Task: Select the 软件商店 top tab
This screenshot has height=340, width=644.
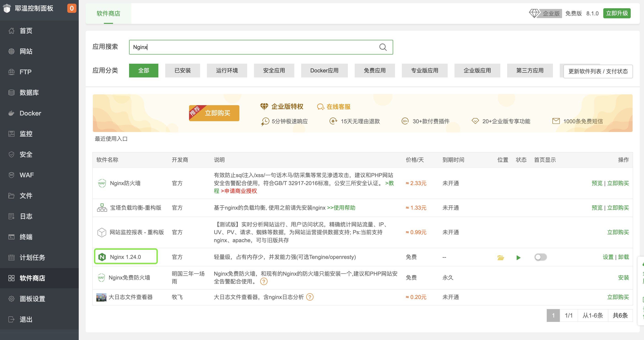Action: pyautogui.click(x=108, y=14)
